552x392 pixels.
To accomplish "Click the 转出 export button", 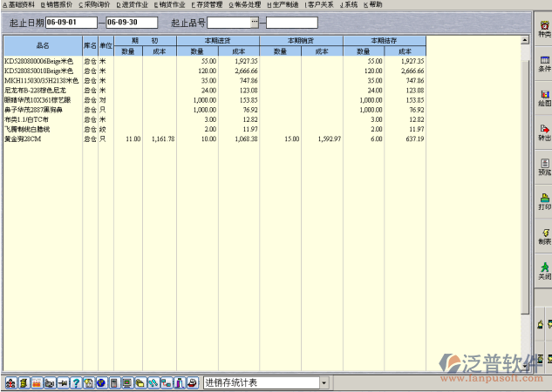I will (x=543, y=132).
